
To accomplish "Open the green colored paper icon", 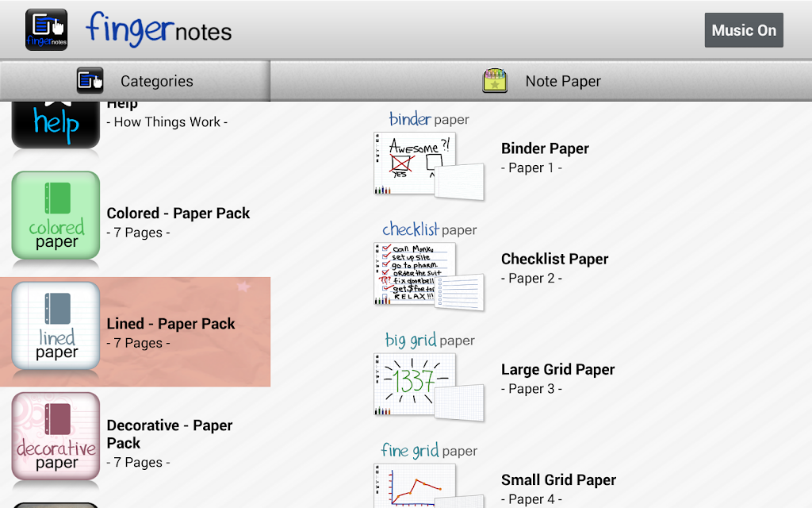I will tap(56, 215).
